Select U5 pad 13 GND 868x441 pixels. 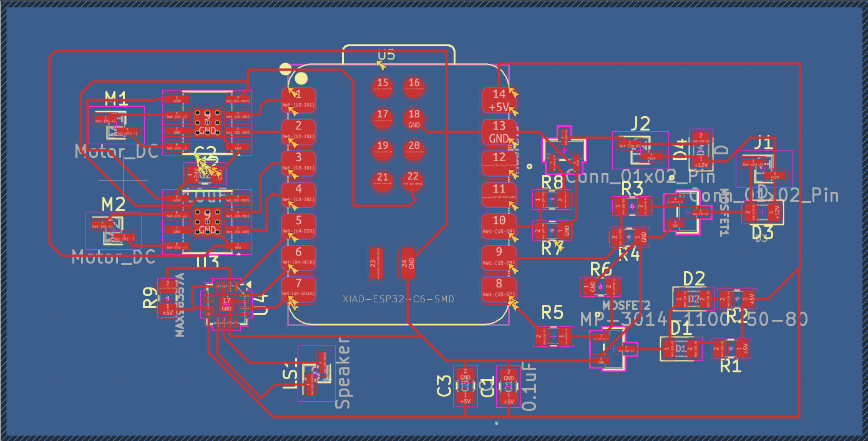(x=498, y=131)
